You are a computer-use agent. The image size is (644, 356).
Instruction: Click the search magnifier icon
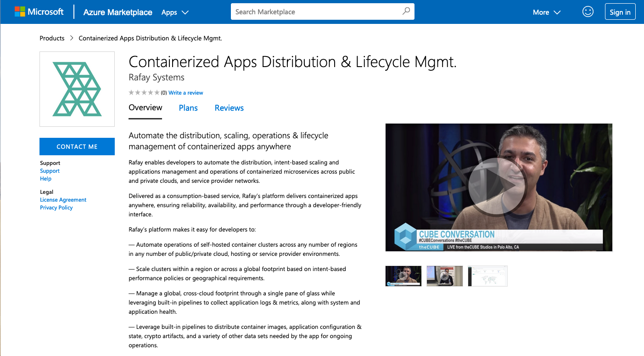point(406,11)
